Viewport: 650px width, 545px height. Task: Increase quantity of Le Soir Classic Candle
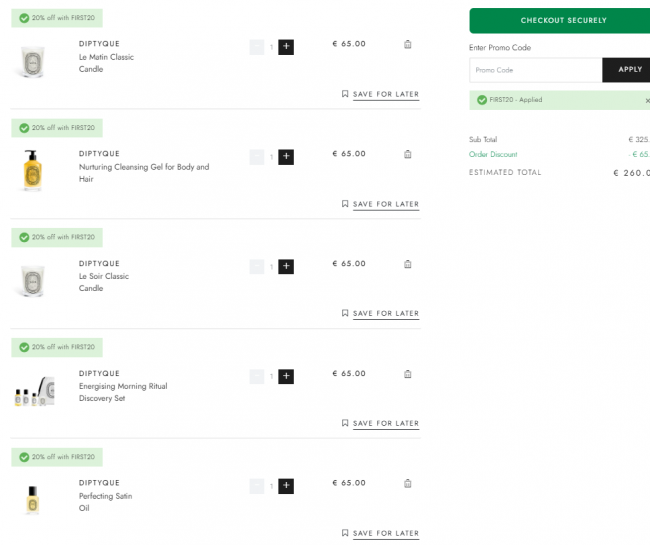tap(286, 266)
